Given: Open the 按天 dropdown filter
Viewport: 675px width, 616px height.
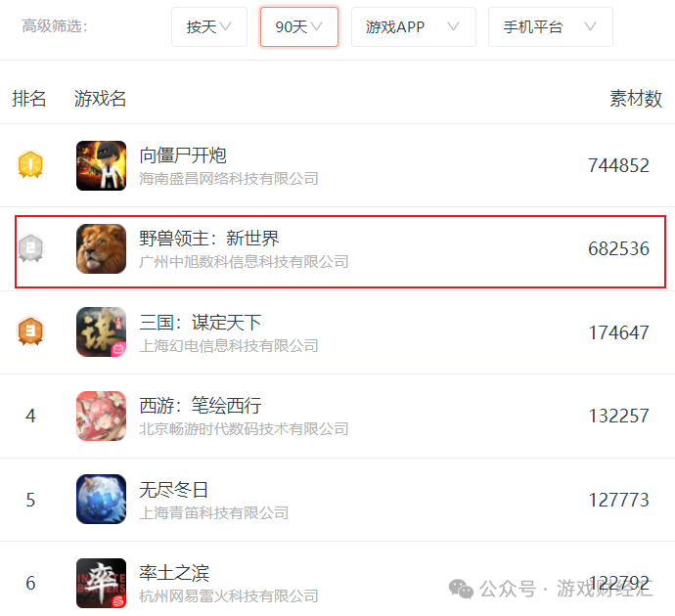Looking at the screenshot, I should click(x=209, y=26).
